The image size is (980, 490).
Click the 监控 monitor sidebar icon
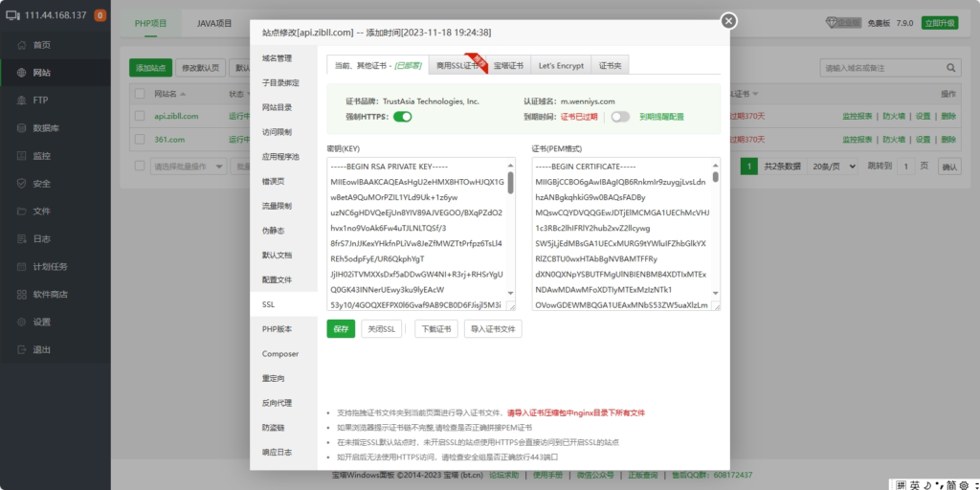pyautogui.click(x=21, y=156)
